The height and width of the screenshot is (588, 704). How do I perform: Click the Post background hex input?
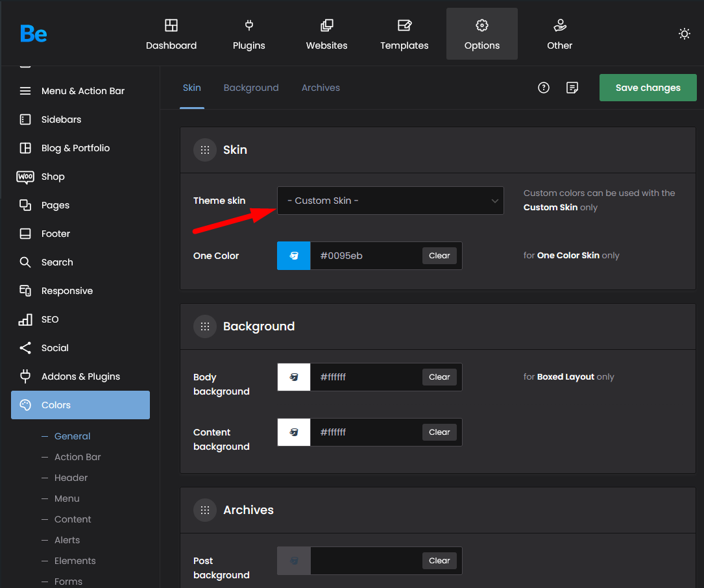366,561
